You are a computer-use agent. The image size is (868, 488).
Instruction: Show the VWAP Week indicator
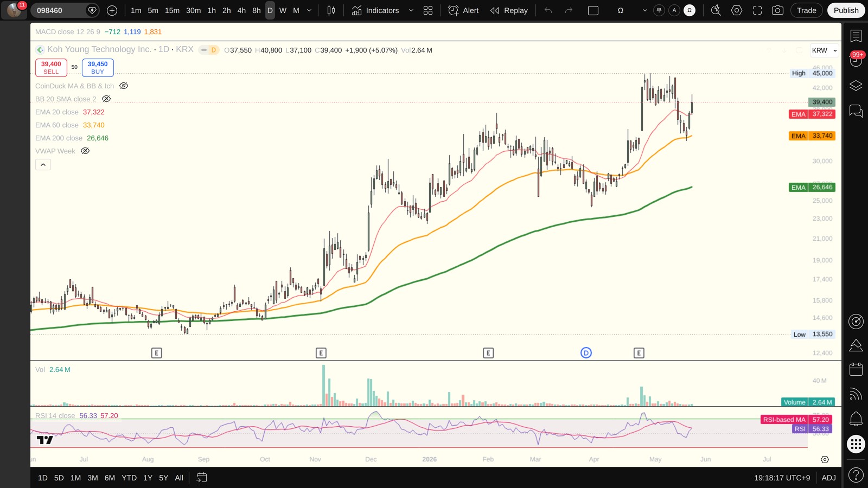point(85,151)
